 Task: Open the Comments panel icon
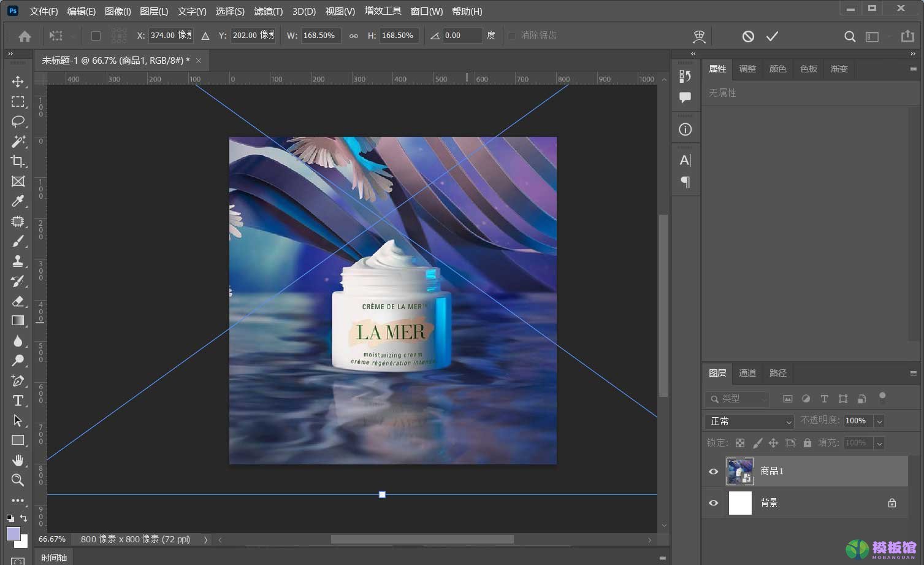point(685,97)
